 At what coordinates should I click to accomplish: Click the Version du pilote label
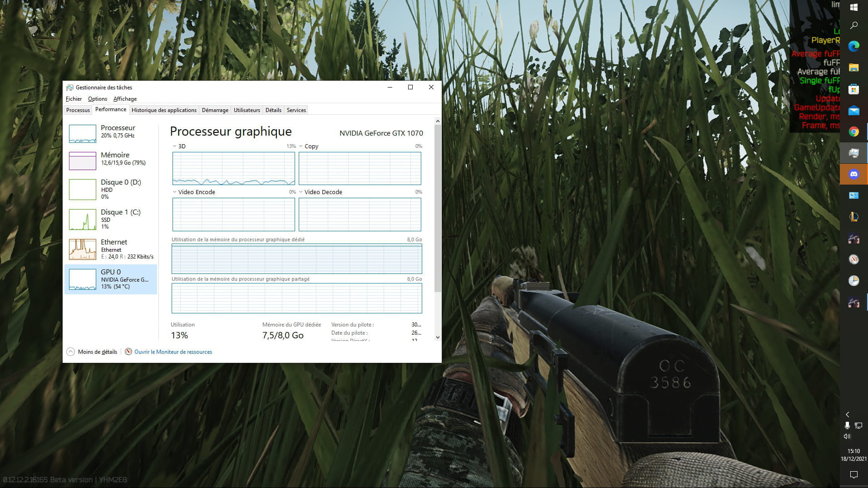click(x=352, y=325)
